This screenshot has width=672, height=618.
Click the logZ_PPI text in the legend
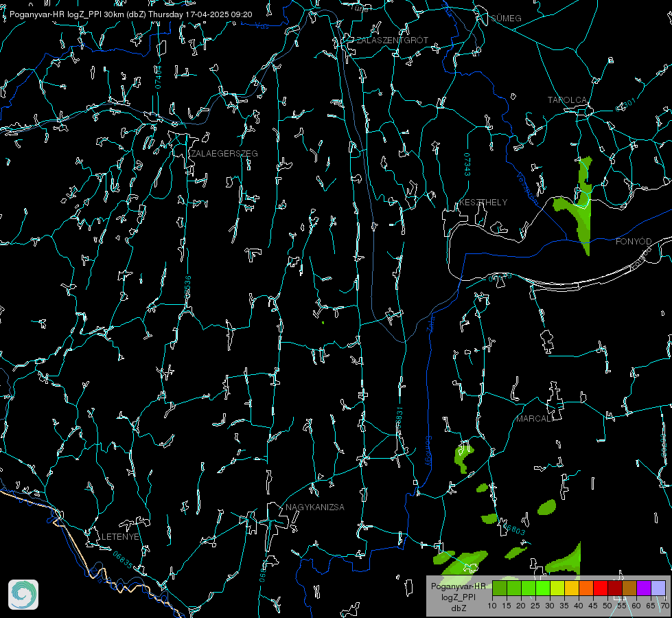[x=458, y=597]
